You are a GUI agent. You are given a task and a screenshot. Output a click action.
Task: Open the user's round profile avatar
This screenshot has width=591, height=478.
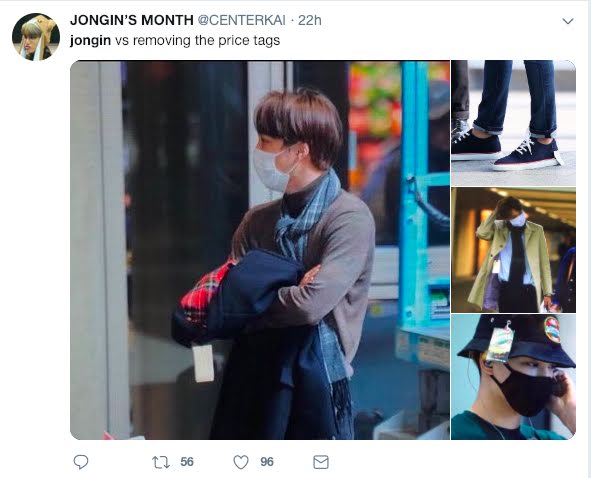click(x=36, y=37)
